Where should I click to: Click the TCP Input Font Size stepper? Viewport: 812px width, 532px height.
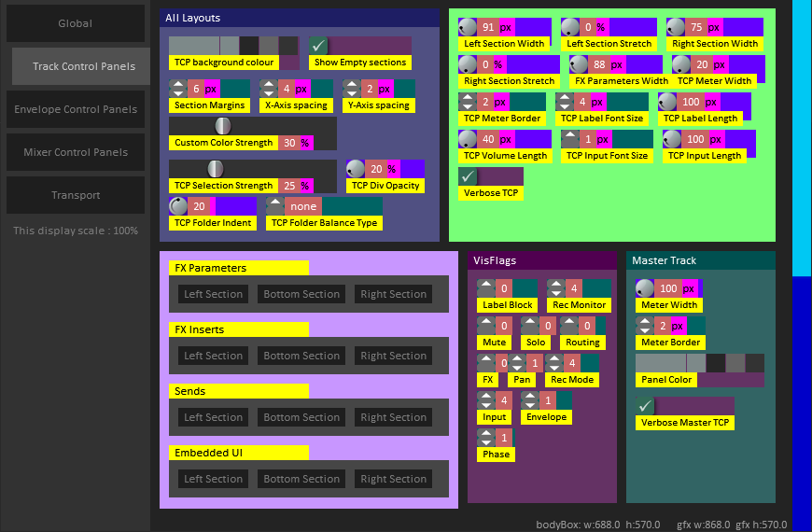point(570,139)
